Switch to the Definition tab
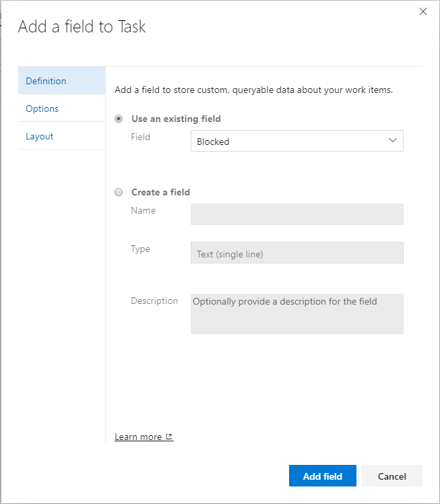The height and width of the screenshot is (504, 440). (x=46, y=81)
